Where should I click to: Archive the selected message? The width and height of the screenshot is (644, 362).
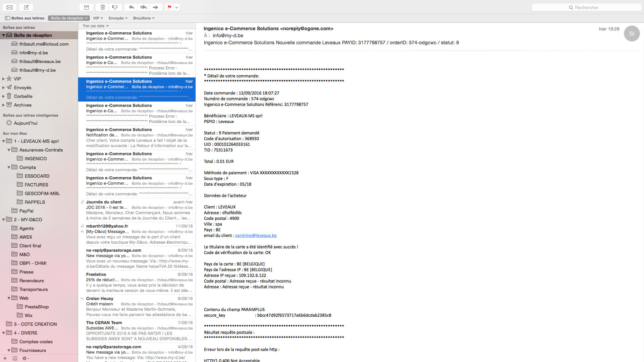(x=87, y=7)
